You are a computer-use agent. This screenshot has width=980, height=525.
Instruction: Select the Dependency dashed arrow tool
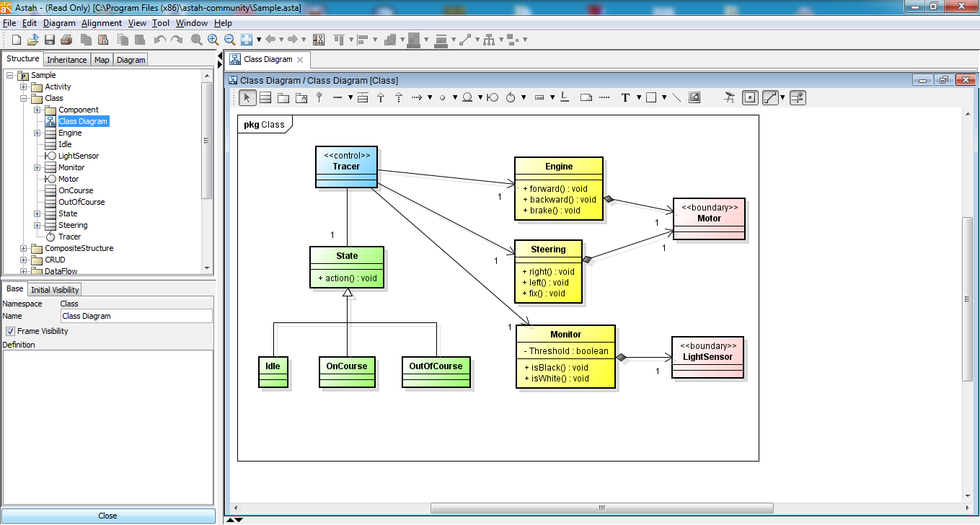[x=416, y=97]
